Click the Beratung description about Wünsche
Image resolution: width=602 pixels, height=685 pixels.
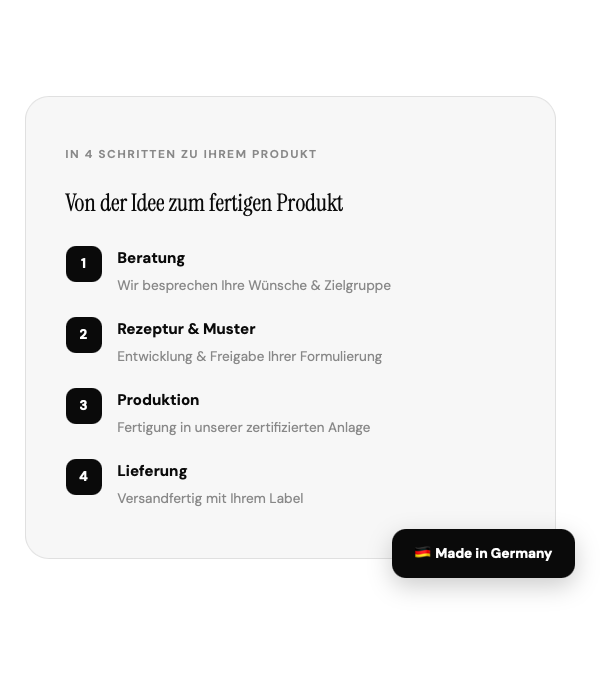(253, 285)
